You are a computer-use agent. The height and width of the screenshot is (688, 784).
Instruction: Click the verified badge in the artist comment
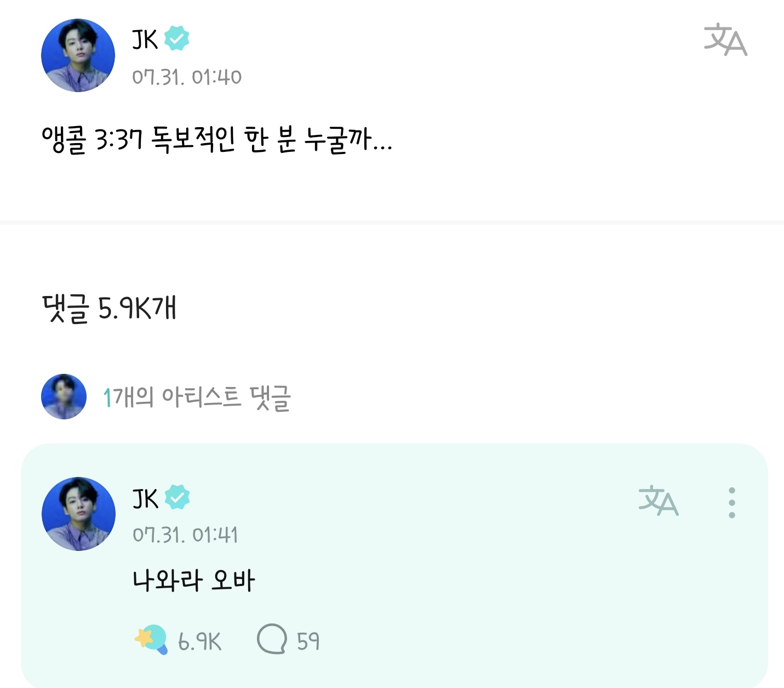click(x=177, y=497)
